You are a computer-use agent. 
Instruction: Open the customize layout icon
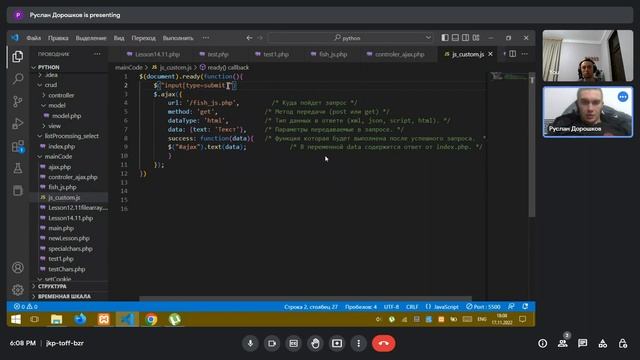tap(476, 38)
